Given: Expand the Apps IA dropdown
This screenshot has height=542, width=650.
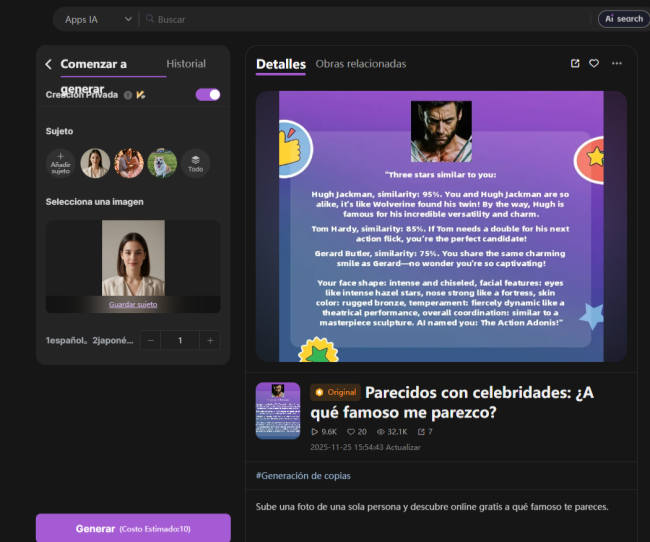Looking at the screenshot, I should pyautogui.click(x=97, y=19).
